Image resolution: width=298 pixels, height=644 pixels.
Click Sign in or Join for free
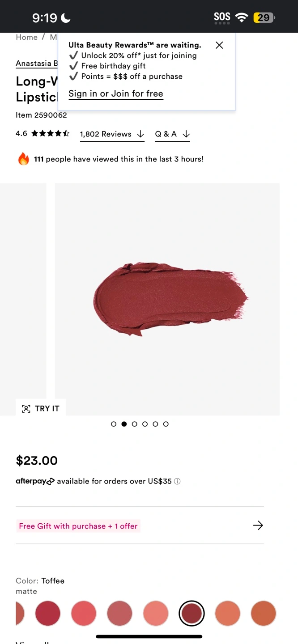tap(116, 94)
